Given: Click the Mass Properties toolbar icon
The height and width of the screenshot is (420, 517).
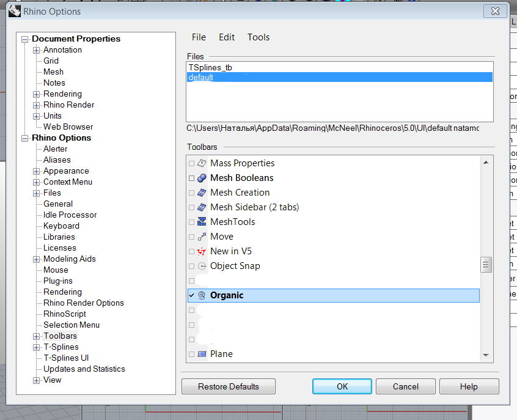Looking at the screenshot, I should coord(202,163).
